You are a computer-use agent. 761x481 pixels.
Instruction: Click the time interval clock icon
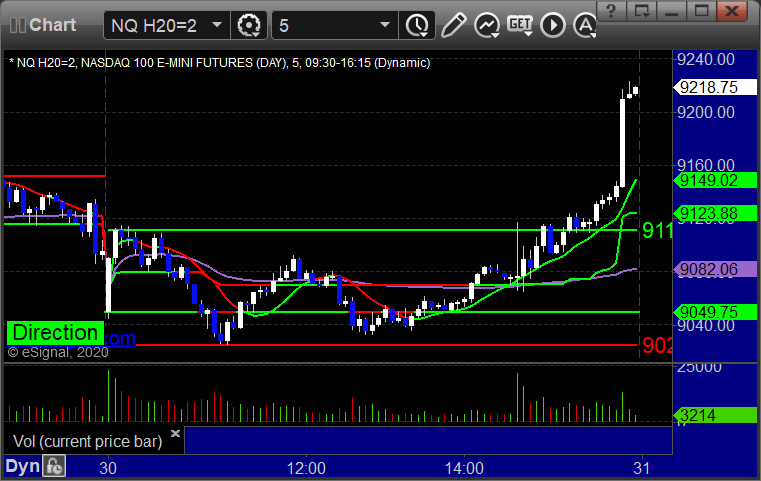pos(416,24)
